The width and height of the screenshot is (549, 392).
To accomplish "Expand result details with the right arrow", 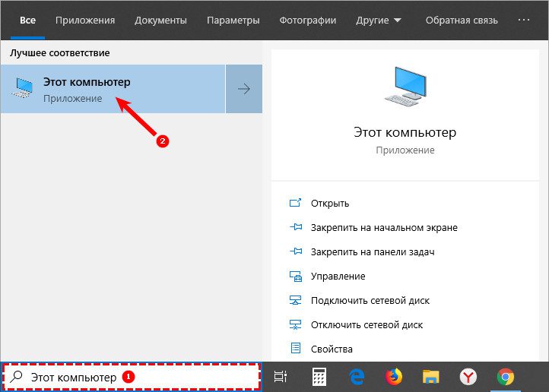I will point(244,89).
